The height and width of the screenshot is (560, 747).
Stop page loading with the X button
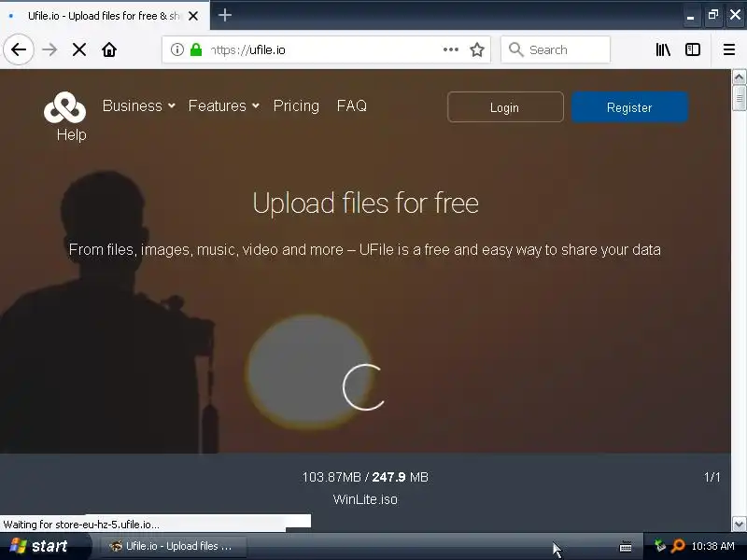[x=79, y=49]
